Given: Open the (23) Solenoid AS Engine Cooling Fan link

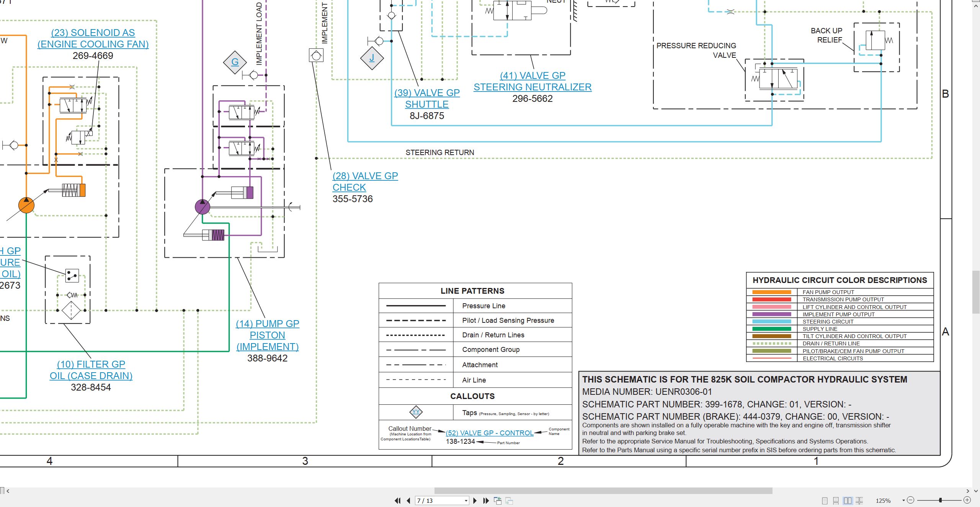Looking at the screenshot, I should pyautogui.click(x=93, y=38).
